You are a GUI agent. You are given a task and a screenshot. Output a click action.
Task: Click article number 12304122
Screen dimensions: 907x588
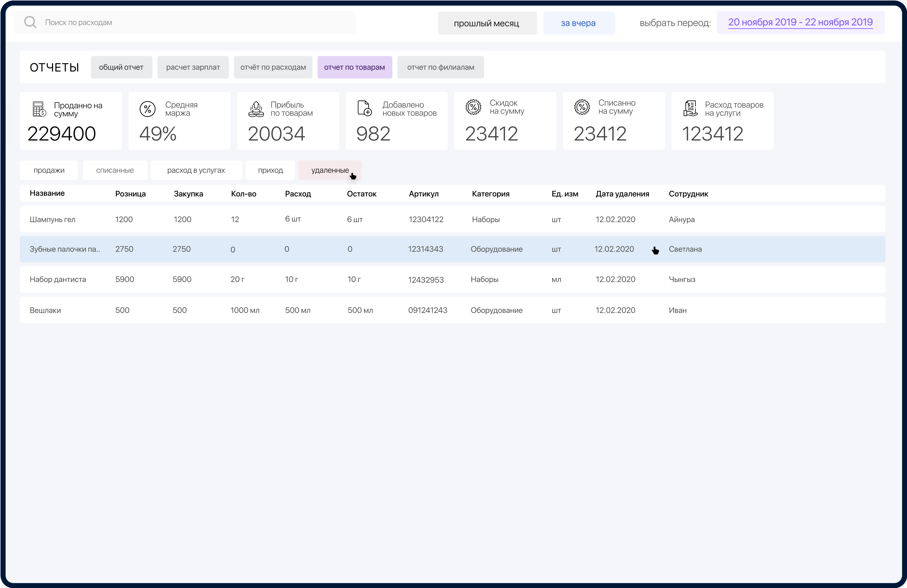coord(426,219)
